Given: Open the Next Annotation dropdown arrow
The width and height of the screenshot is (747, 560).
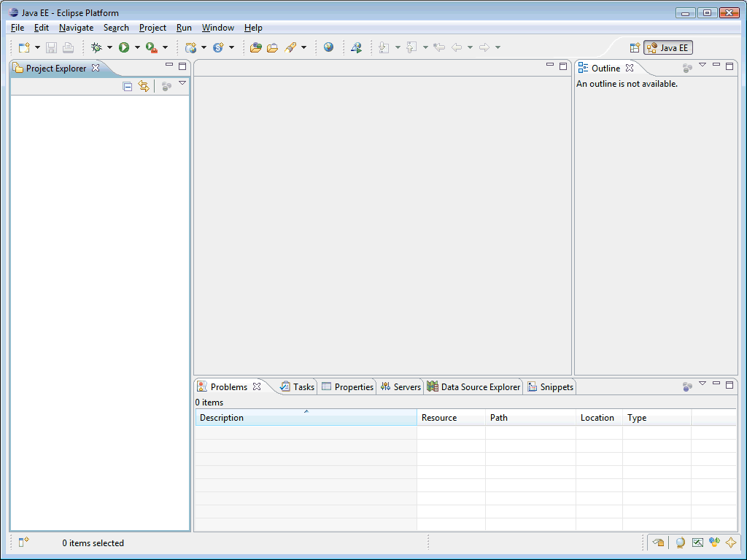Looking at the screenshot, I should (x=398, y=47).
